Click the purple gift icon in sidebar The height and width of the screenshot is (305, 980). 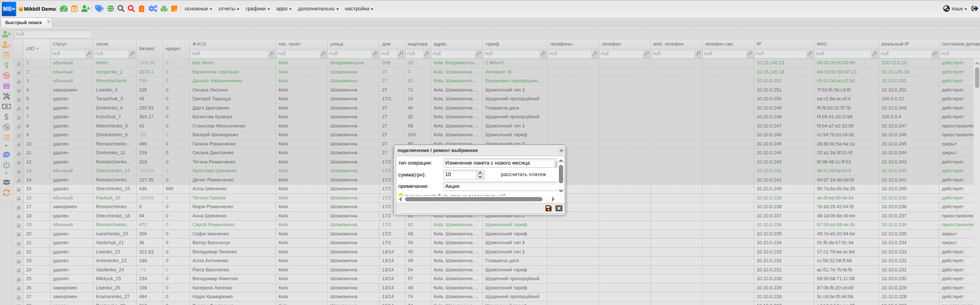point(7,86)
